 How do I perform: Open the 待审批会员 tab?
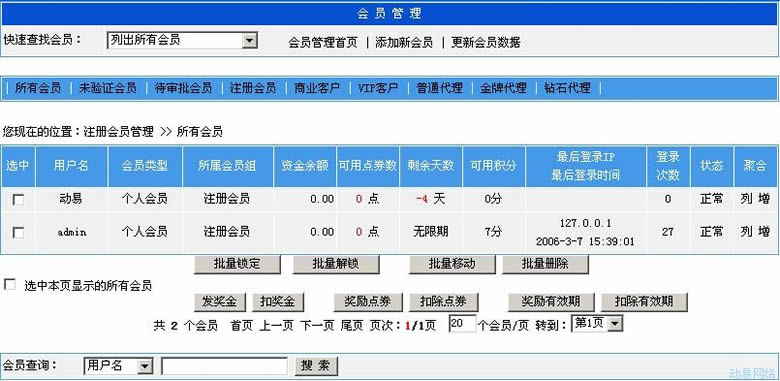pos(183,89)
